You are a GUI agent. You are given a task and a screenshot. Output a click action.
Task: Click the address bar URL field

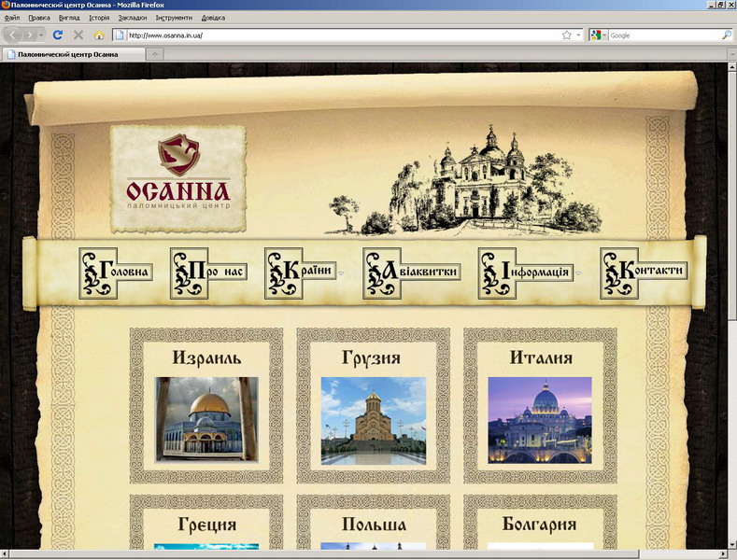tap(336, 35)
